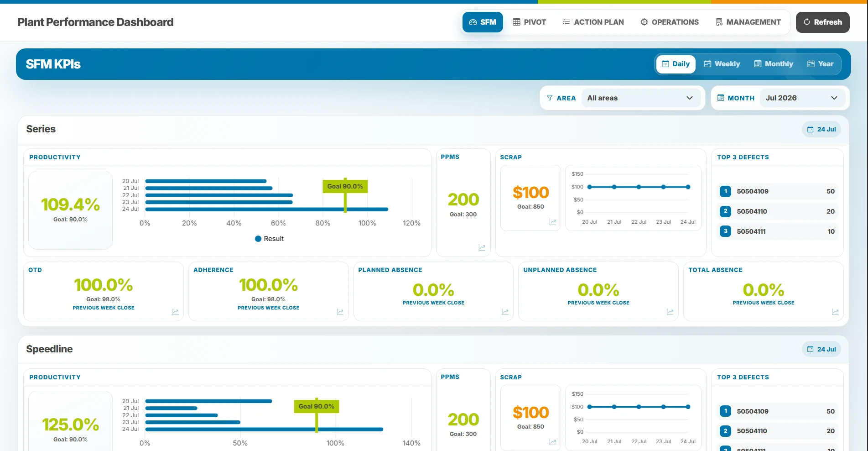
Task: Select defect row 50504110 in Series
Action: coord(777,211)
